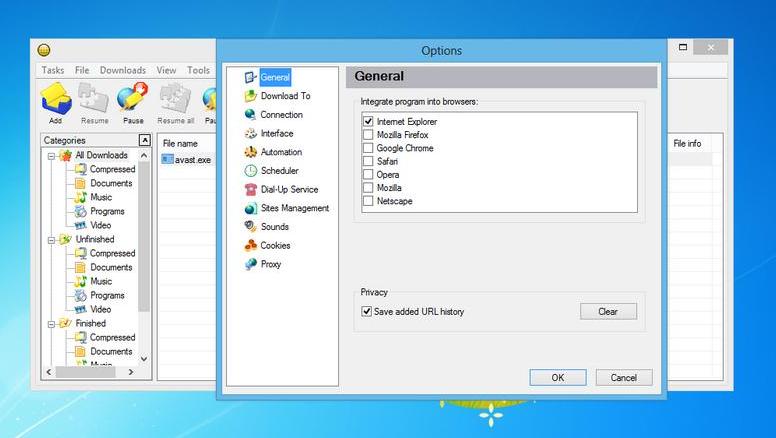
Task: Click the Proxy icon
Action: [251, 264]
